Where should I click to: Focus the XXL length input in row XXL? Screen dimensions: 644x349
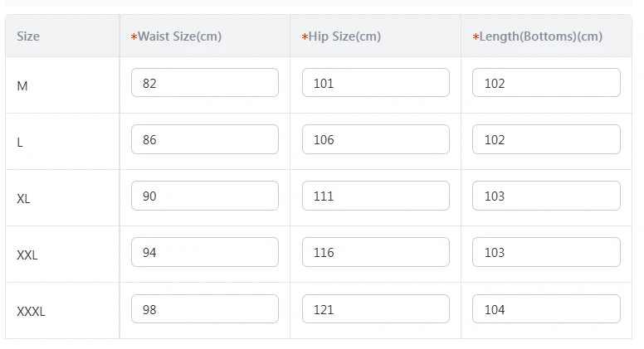tap(546, 252)
